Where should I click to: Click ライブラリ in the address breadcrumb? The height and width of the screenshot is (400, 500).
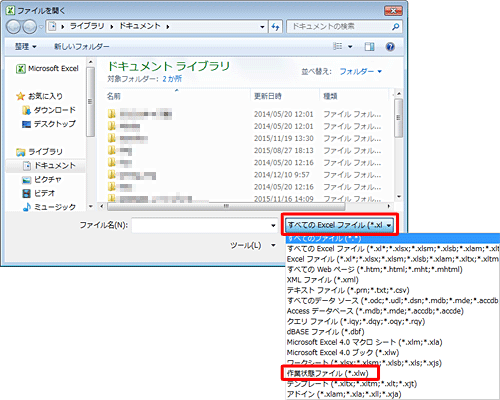pos(87,26)
